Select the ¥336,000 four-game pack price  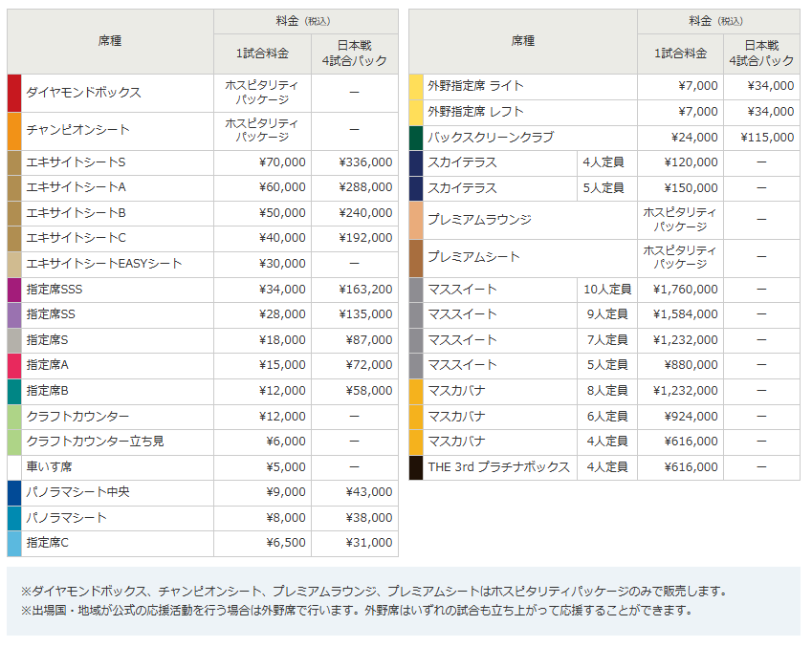pyautogui.click(x=364, y=162)
